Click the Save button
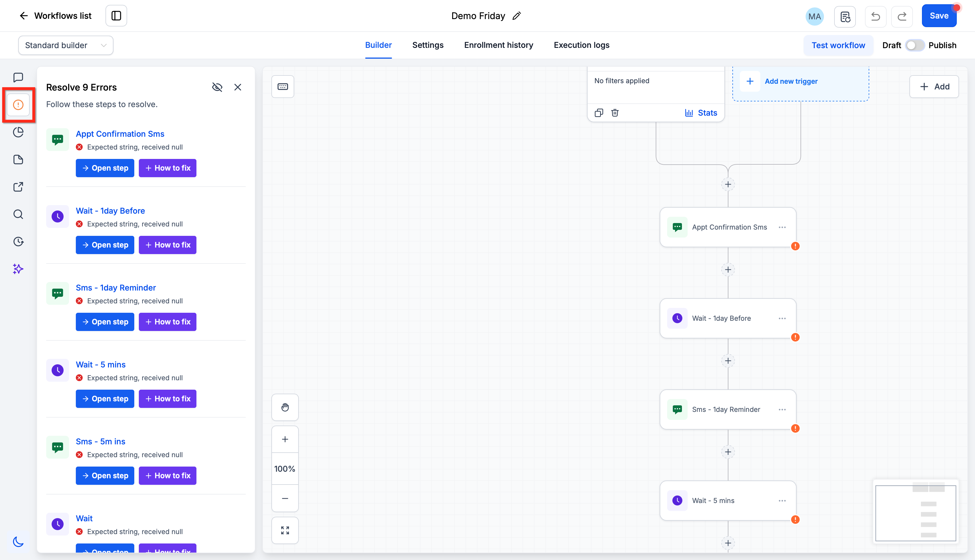This screenshot has height=560, width=975. coord(939,16)
